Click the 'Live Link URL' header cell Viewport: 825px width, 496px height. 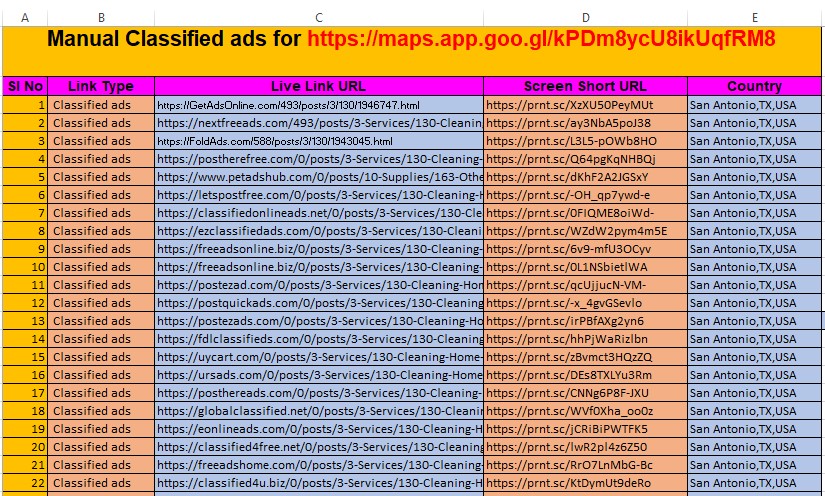point(319,86)
